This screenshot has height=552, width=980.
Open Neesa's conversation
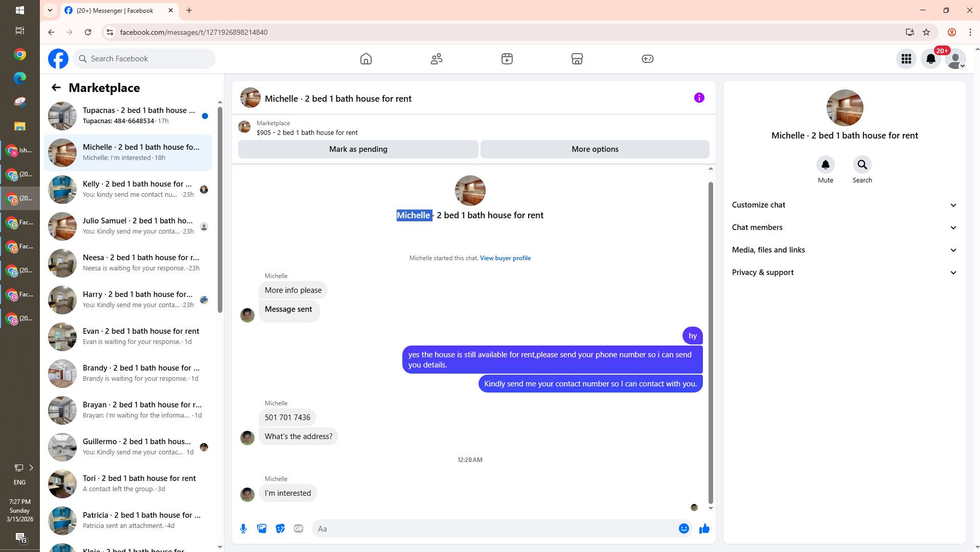click(x=128, y=263)
